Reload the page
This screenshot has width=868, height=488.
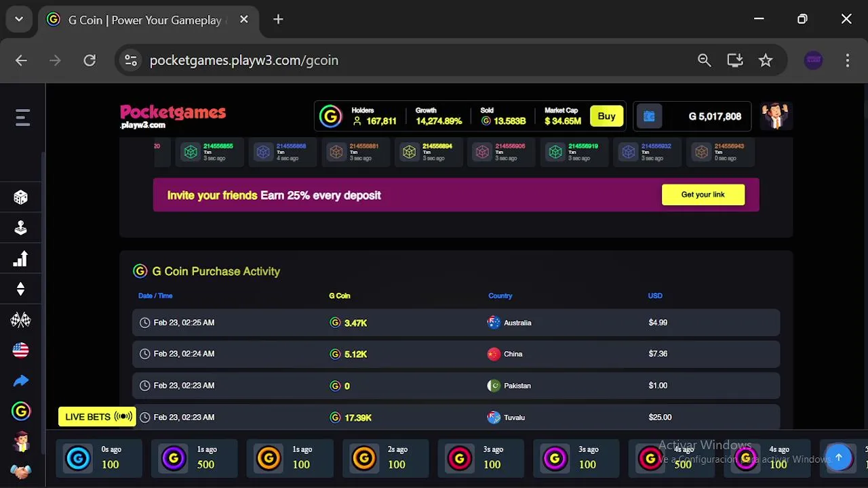click(90, 60)
